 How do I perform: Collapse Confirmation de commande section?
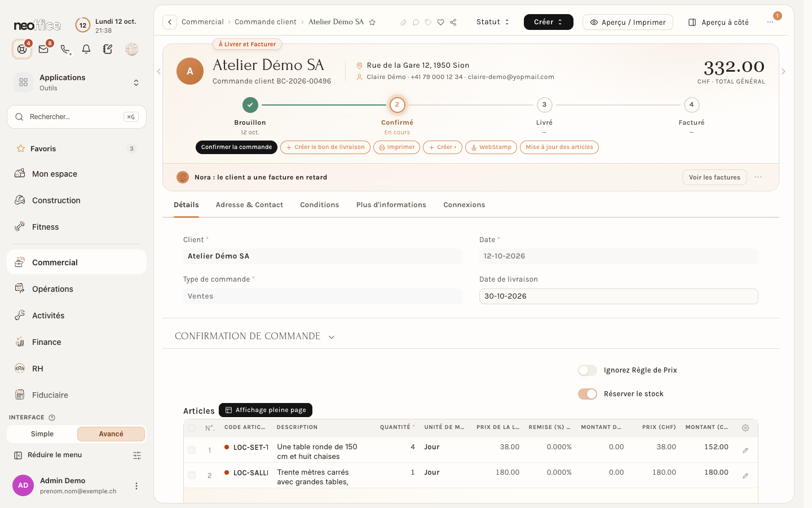point(332,337)
